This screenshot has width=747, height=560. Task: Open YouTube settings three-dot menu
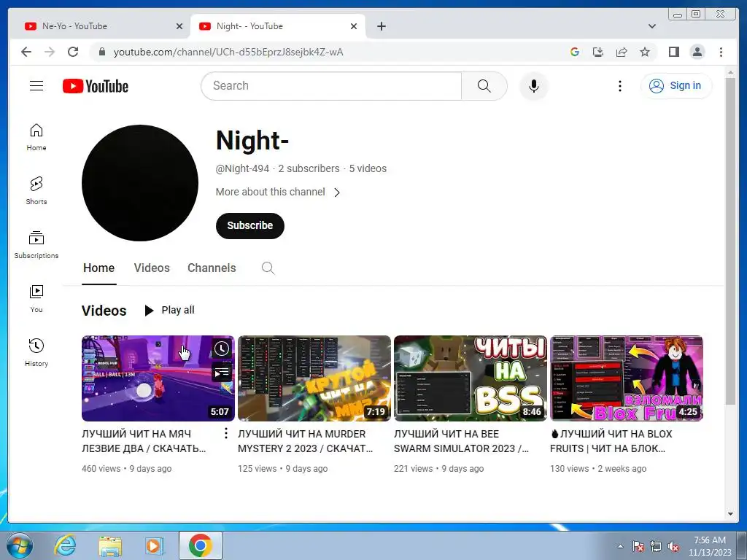click(x=620, y=86)
